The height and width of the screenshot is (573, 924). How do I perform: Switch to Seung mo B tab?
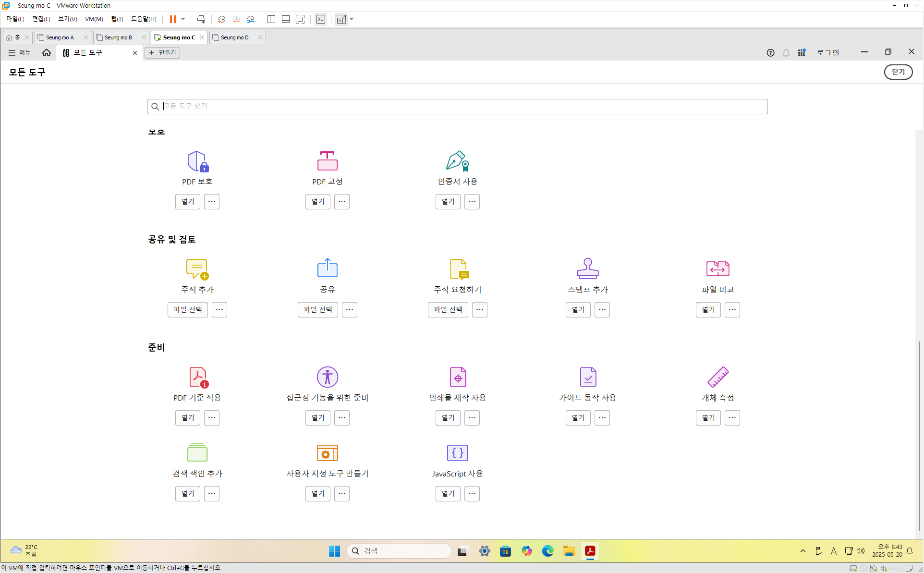click(x=118, y=37)
